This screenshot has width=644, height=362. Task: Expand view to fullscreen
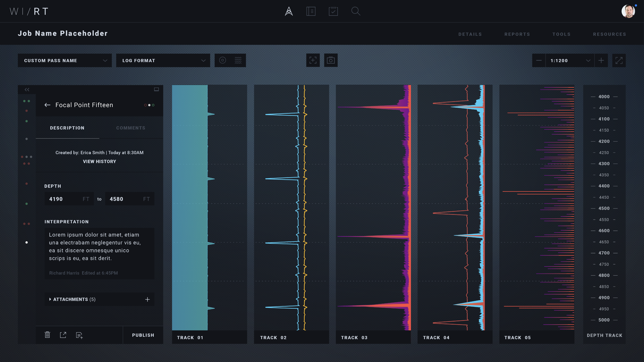coord(619,61)
